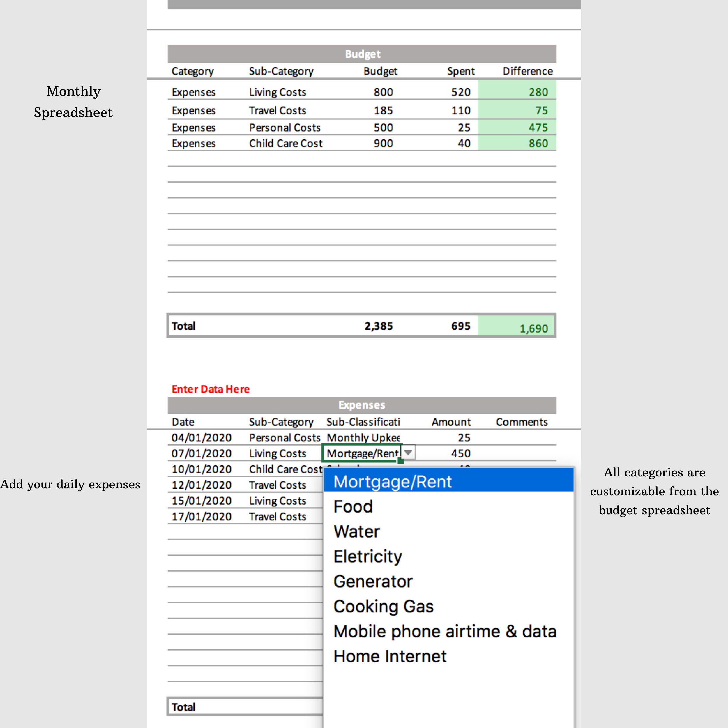Select Home Internet from the dropdown

(x=390, y=656)
